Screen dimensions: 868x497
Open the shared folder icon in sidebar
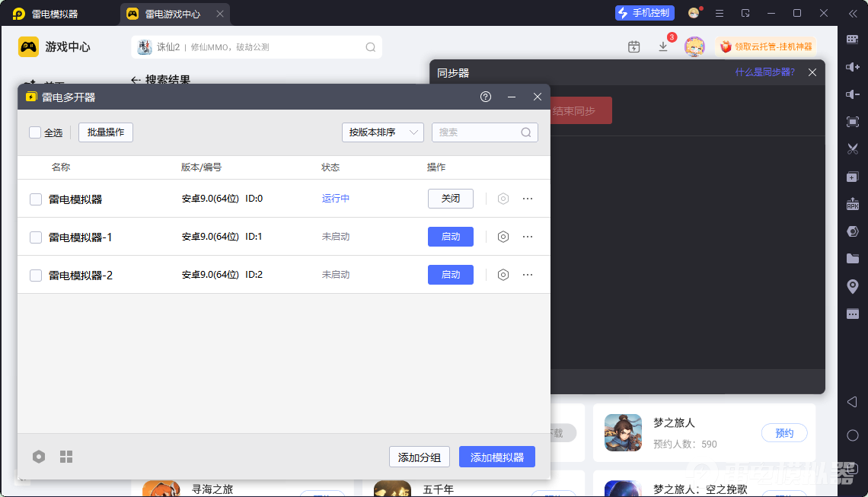(x=853, y=258)
